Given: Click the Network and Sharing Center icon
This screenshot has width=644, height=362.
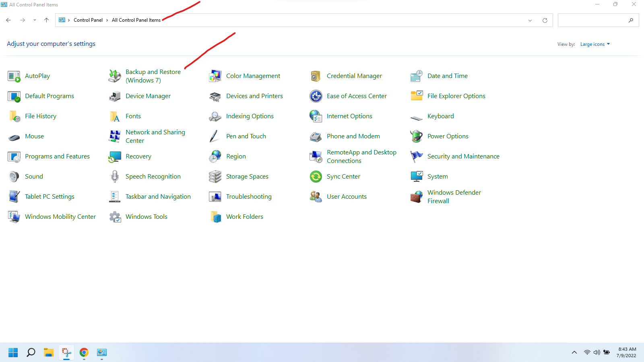Looking at the screenshot, I should (x=115, y=136).
